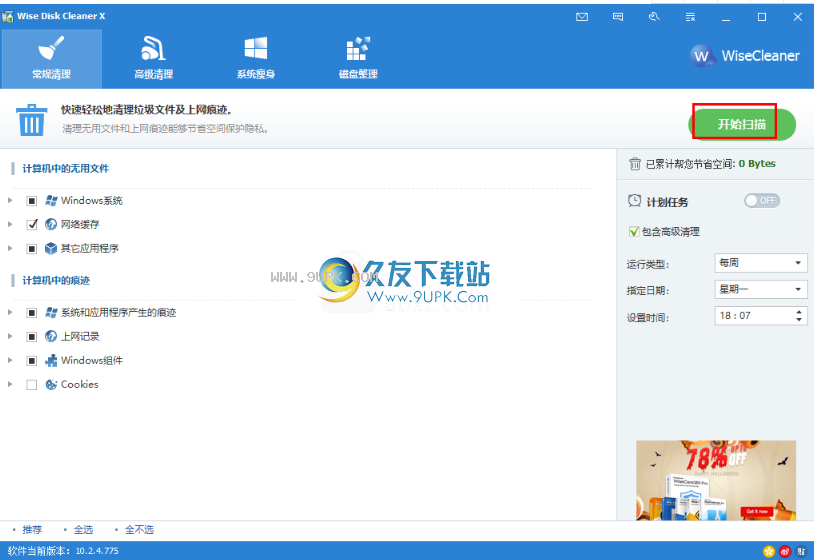This screenshot has width=814, height=560.
Task: Click the 计算机中的痕迹 section header
Action: point(56,281)
